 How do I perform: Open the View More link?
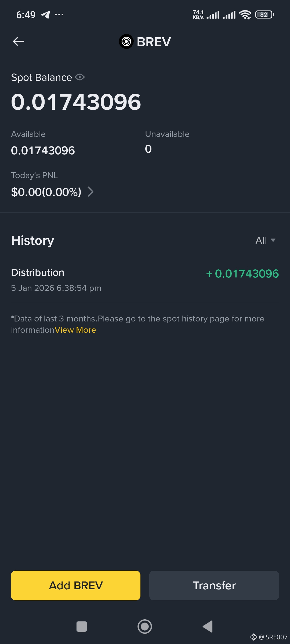[75, 330]
